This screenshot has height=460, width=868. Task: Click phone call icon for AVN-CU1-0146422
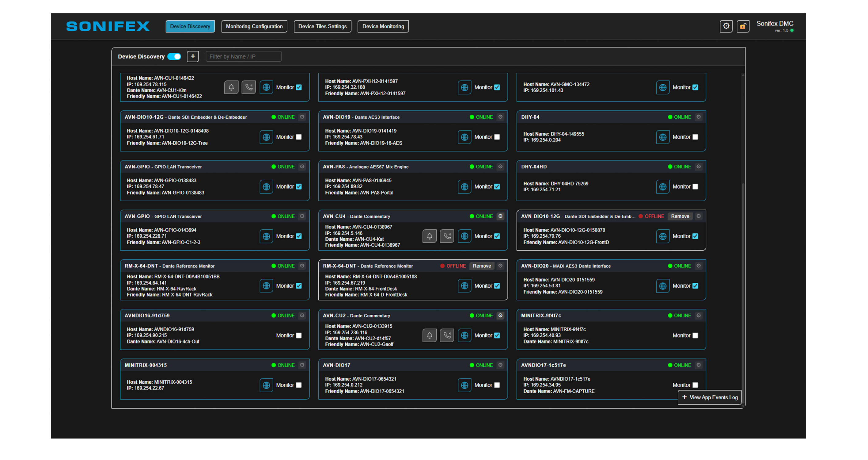[x=249, y=87]
